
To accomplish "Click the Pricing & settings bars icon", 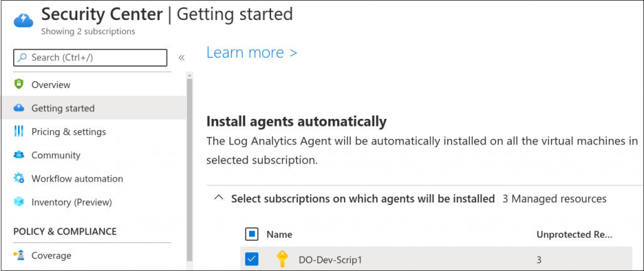I will 19,131.
